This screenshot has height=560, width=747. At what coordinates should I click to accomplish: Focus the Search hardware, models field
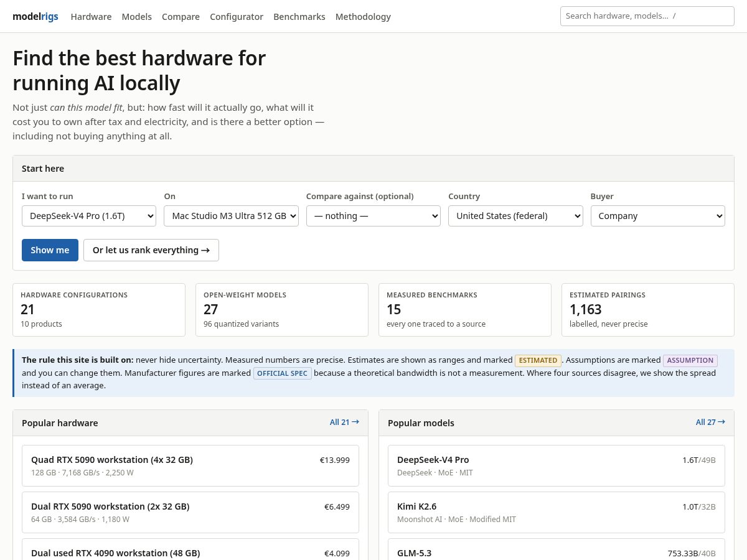coord(647,16)
